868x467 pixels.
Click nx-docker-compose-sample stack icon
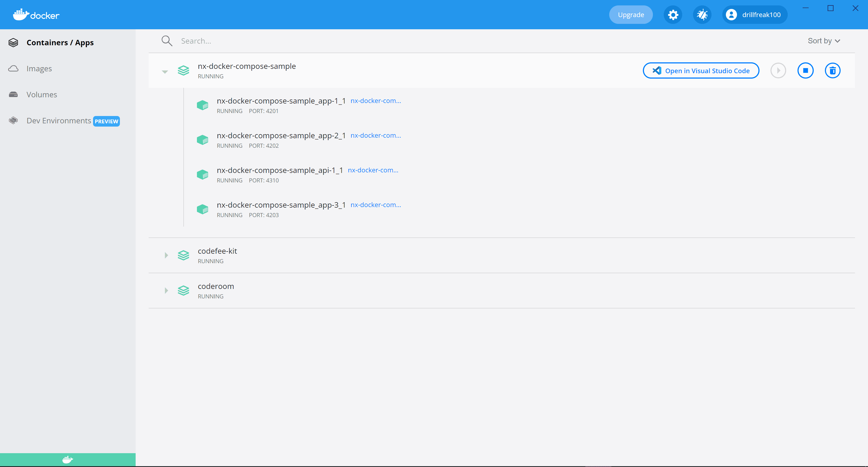(183, 70)
